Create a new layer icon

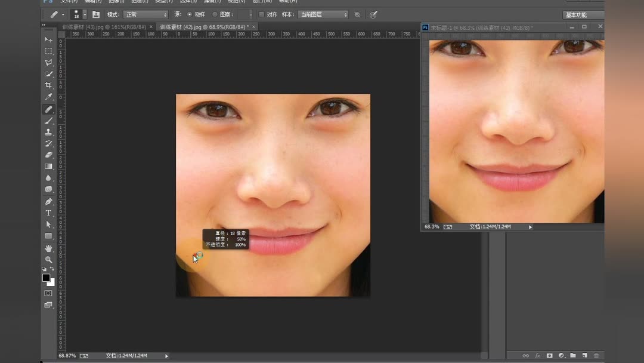pyautogui.click(x=584, y=356)
